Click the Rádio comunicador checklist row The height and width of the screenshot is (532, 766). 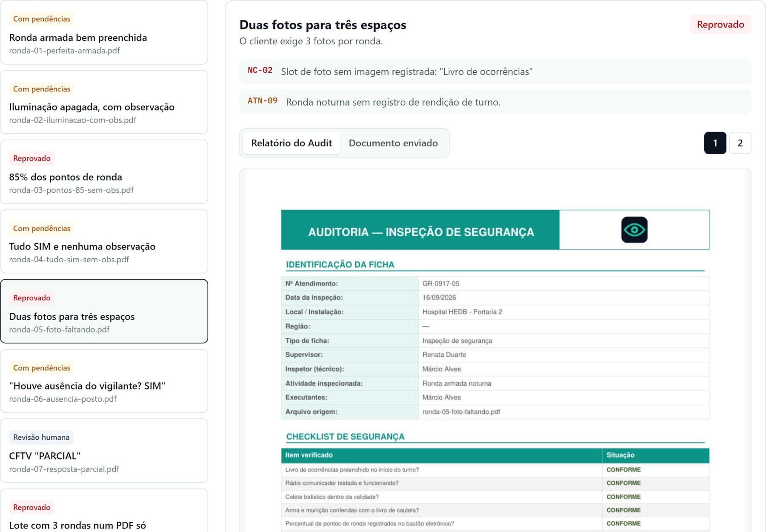coord(495,483)
